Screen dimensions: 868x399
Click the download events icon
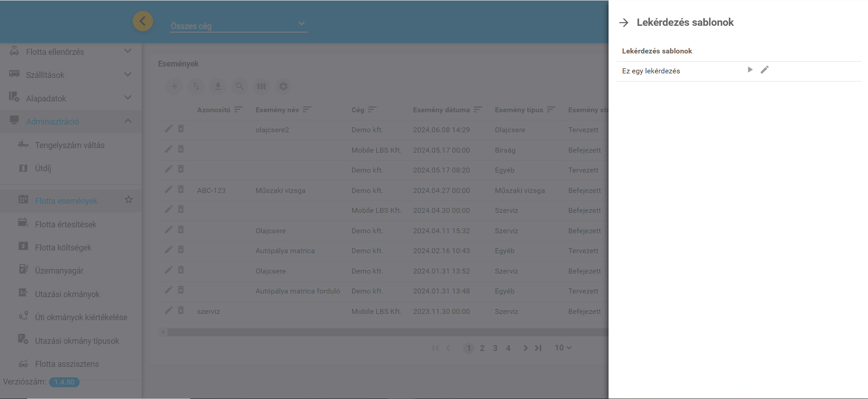tap(218, 86)
